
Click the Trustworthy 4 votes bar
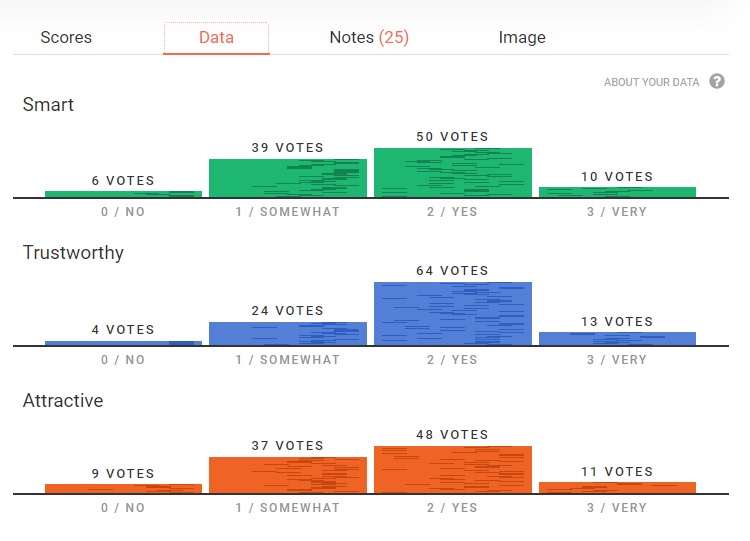pyautogui.click(x=123, y=343)
